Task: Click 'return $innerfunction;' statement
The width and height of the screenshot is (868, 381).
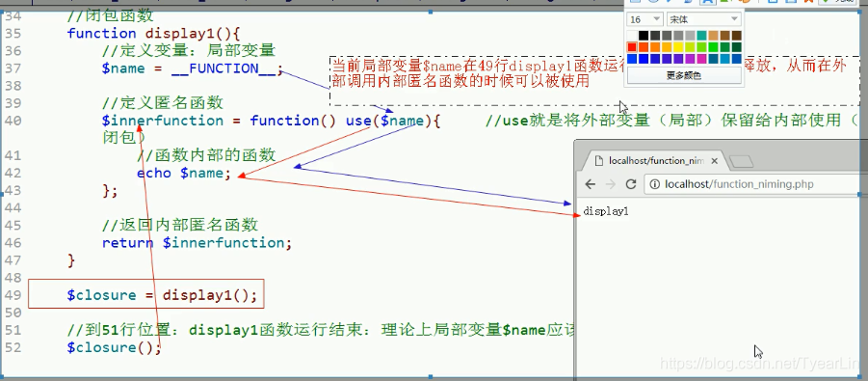Action: coord(197,243)
